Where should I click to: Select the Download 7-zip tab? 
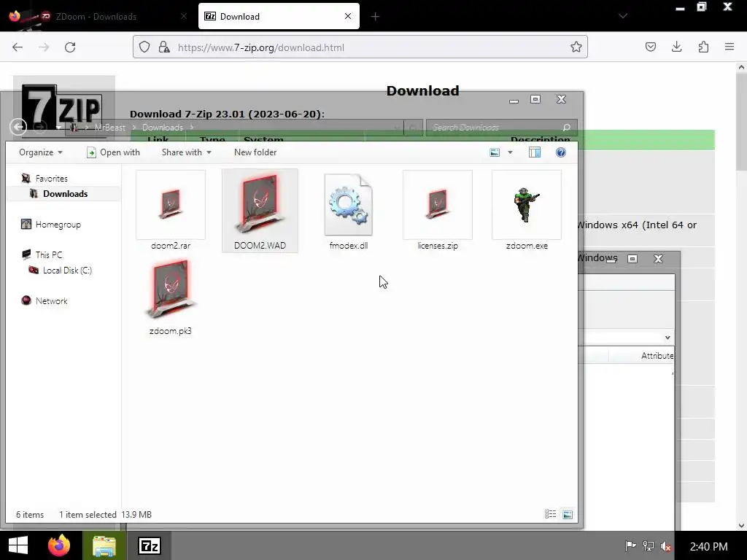click(279, 16)
